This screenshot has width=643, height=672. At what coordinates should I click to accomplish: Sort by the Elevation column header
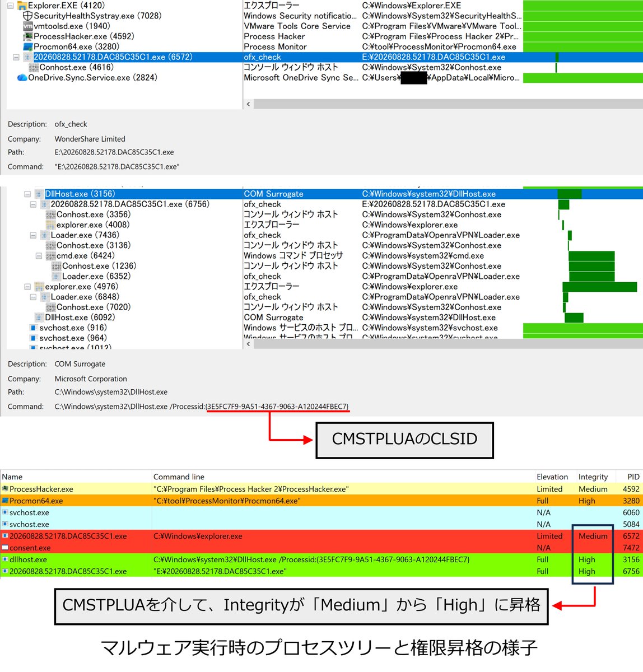(555, 477)
